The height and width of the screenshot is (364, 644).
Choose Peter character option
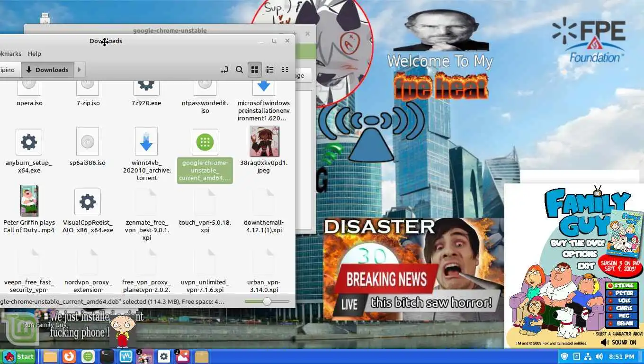point(623,293)
